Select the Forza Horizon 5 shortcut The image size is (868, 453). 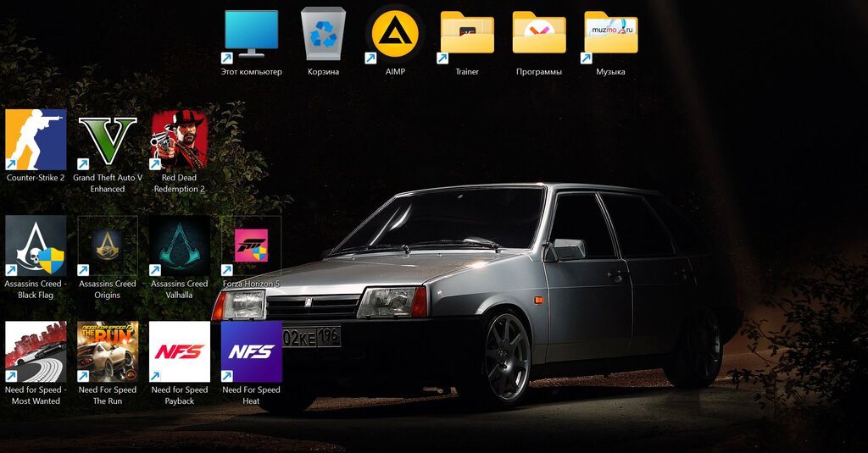tap(251, 246)
